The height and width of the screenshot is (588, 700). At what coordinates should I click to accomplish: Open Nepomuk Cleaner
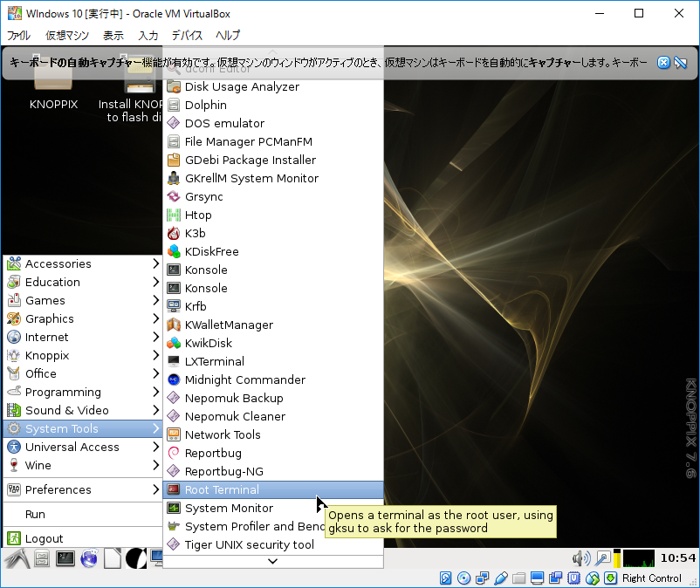point(273,416)
